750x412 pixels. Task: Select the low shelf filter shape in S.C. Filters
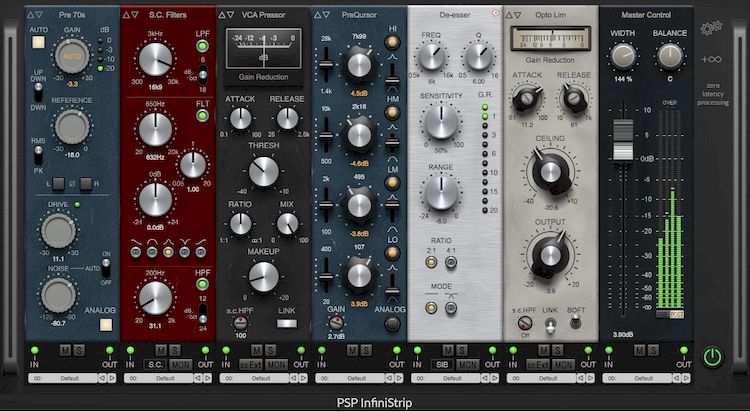(136, 252)
